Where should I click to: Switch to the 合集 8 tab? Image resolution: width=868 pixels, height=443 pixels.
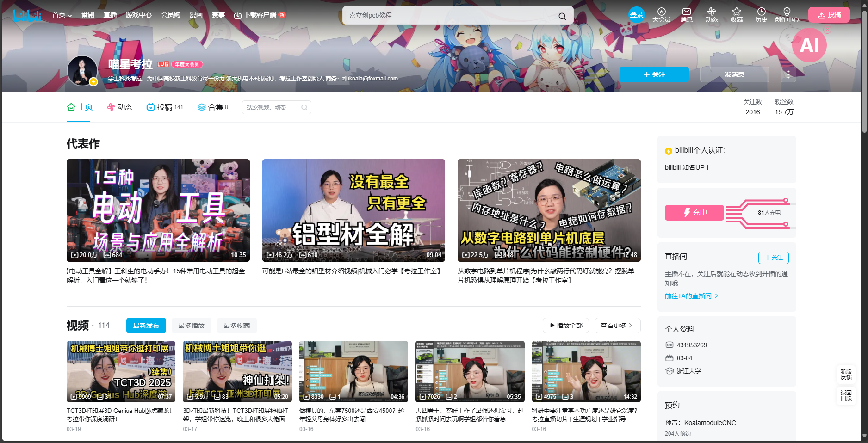[x=213, y=107]
